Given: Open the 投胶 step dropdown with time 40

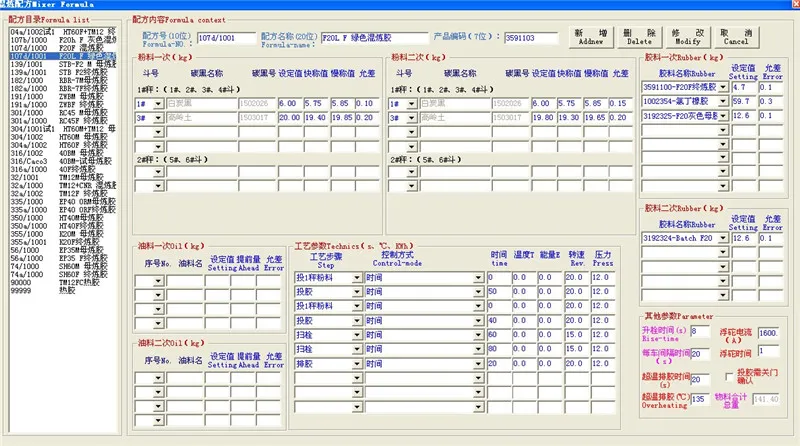Looking at the screenshot, I should click(x=357, y=321).
